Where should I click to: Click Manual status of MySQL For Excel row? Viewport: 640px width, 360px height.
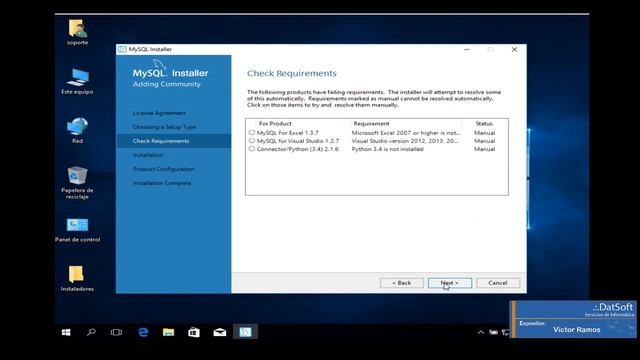(x=484, y=133)
